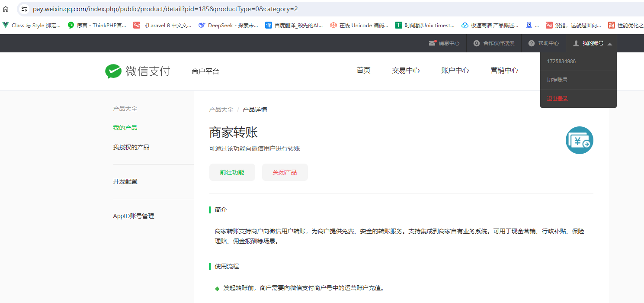Open the Class 与 Style bookmark
This screenshot has width=644, height=303.
[x=32, y=25]
